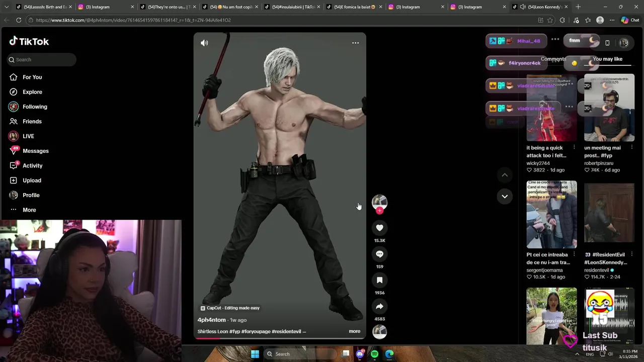Go to the previous video with up chevron
The width and height of the screenshot is (644, 362).
tap(504, 175)
